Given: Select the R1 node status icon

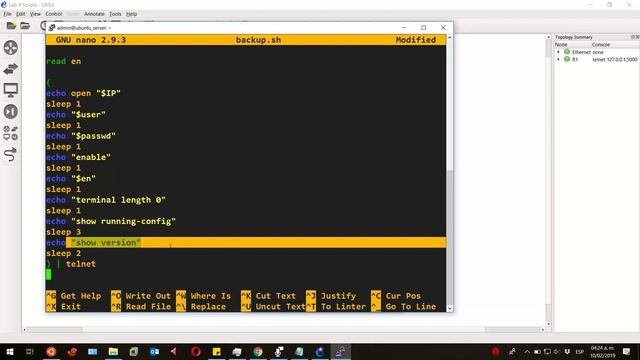Looking at the screenshot, I should (x=567, y=59).
